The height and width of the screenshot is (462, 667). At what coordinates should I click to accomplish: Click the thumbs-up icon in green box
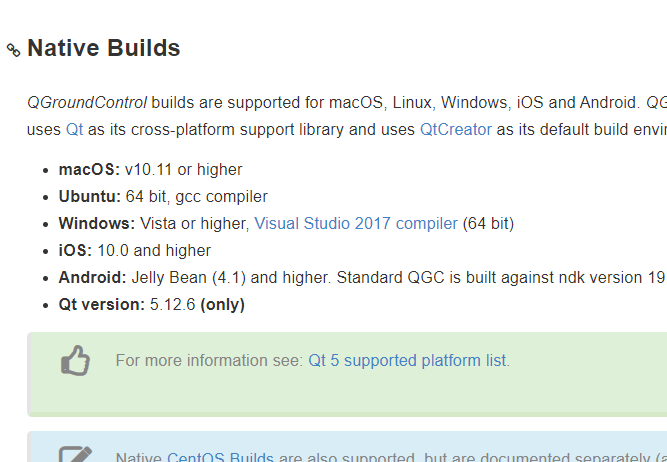[75, 361]
